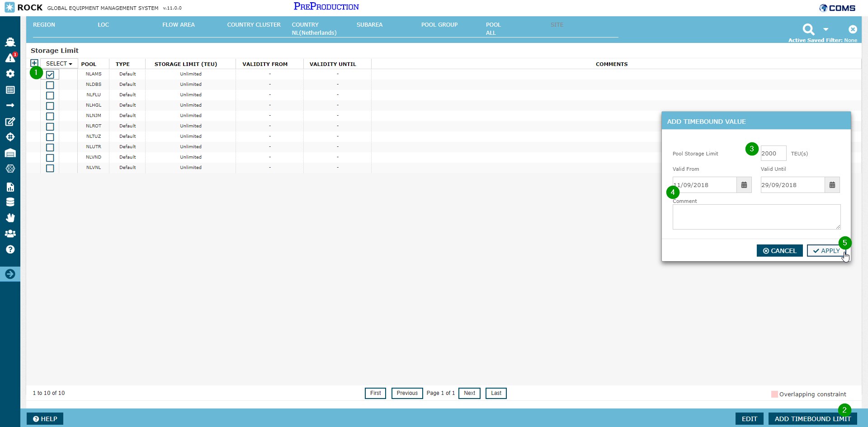This screenshot has width=868, height=427.
Task: Click the database stack icon in sidebar
Action: [x=10, y=202]
